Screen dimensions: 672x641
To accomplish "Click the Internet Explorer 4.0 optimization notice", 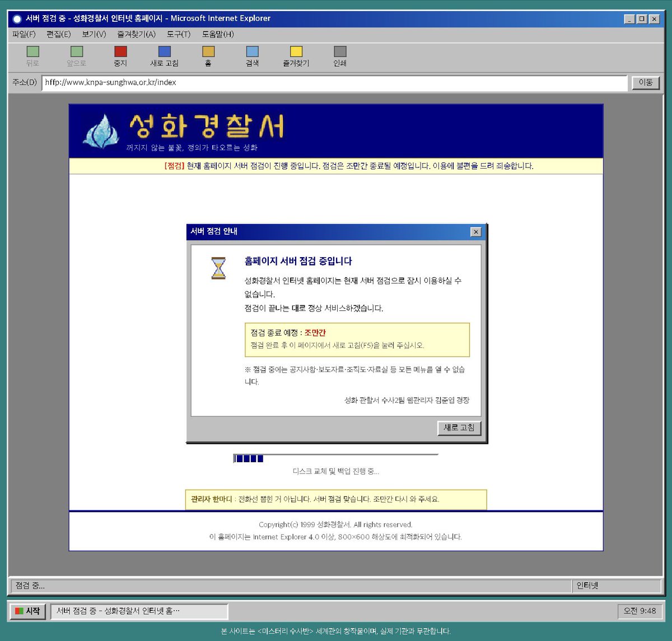I will coord(335,537).
